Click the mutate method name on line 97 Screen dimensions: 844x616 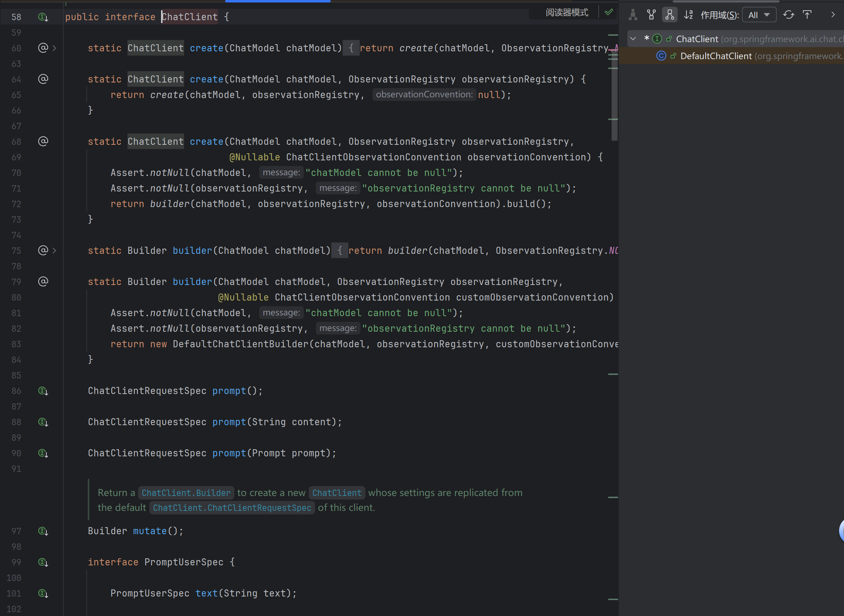150,531
